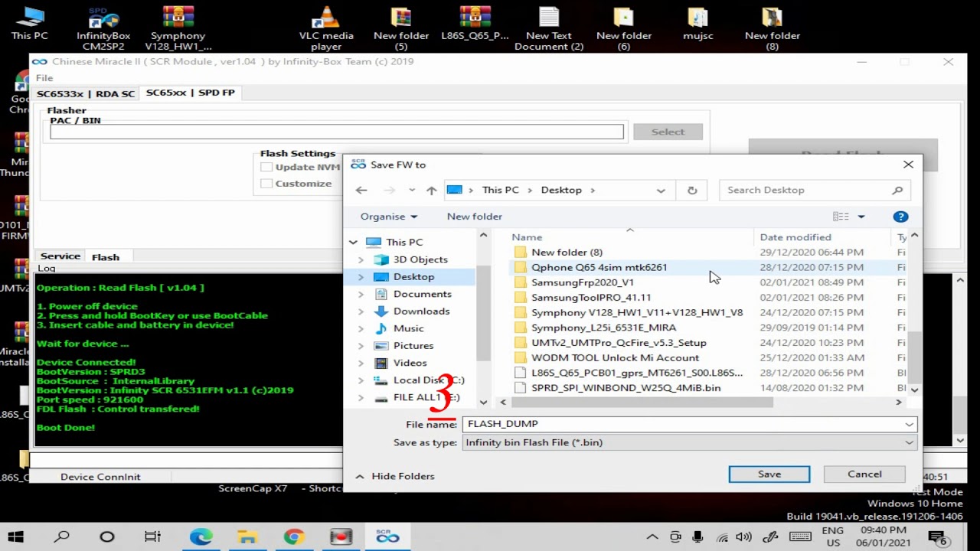Expand the Downloads tree node
This screenshot has height=551, width=980.
click(361, 311)
